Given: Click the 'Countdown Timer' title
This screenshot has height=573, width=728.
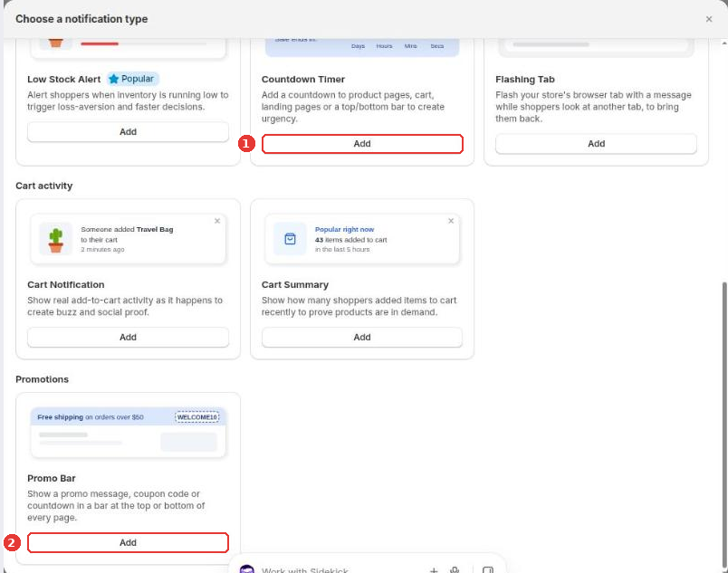Looking at the screenshot, I should point(303,80).
